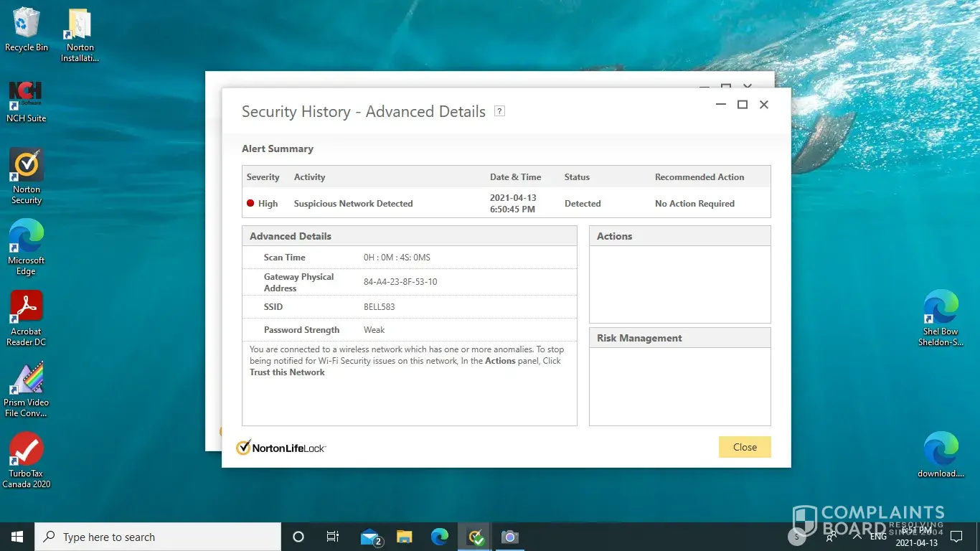Viewport: 980px width, 551px height.
Task: Open File Explorer from taskbar
Action: 405,537
